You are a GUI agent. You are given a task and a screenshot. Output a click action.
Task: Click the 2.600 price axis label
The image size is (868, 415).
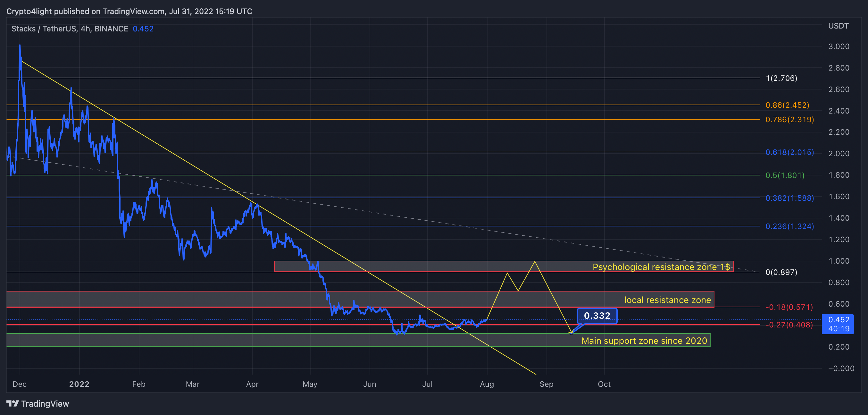tap(839, 90)
